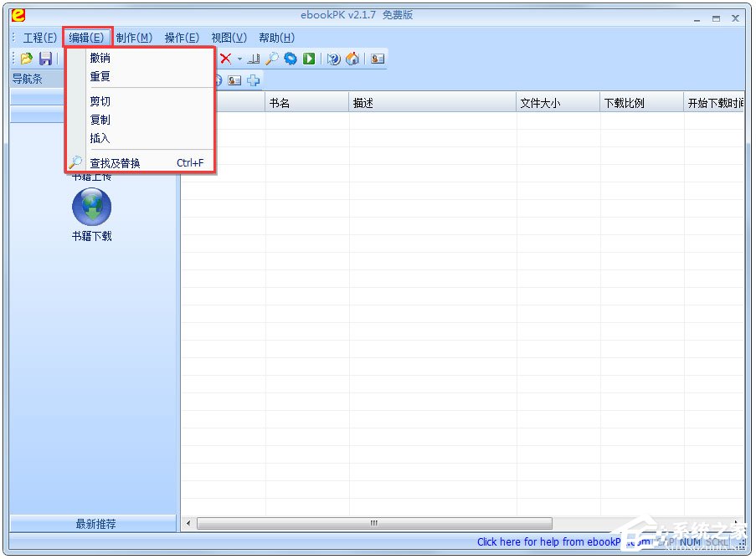
Task: Click the blue plus add icon
Action: coord(253,80)
